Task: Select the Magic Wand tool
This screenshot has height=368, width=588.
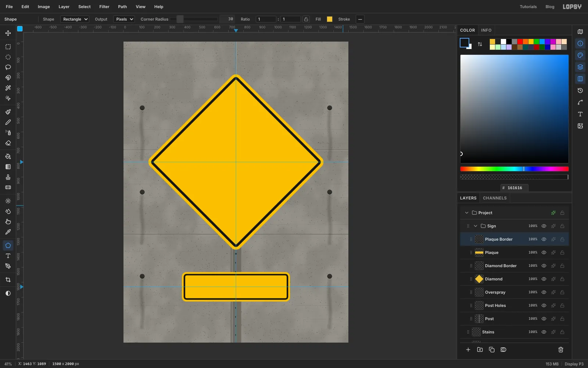Action: pyautogui.click(x=8, y=88)
